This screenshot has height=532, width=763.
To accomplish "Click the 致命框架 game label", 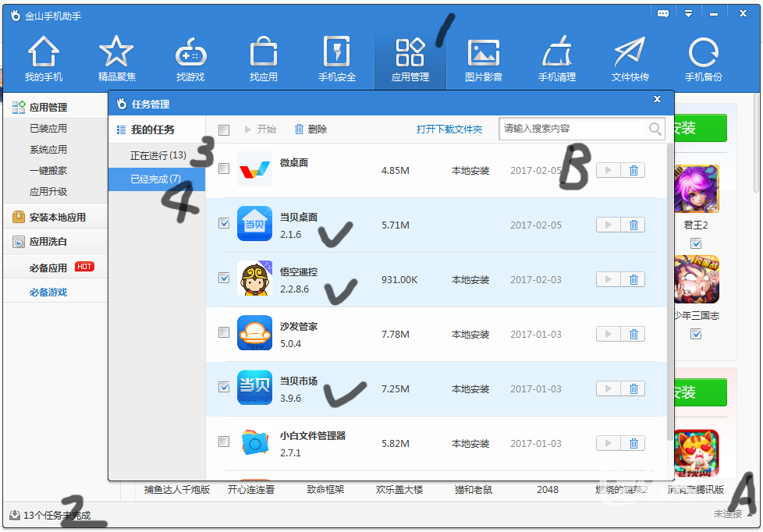I will (325, 490).
